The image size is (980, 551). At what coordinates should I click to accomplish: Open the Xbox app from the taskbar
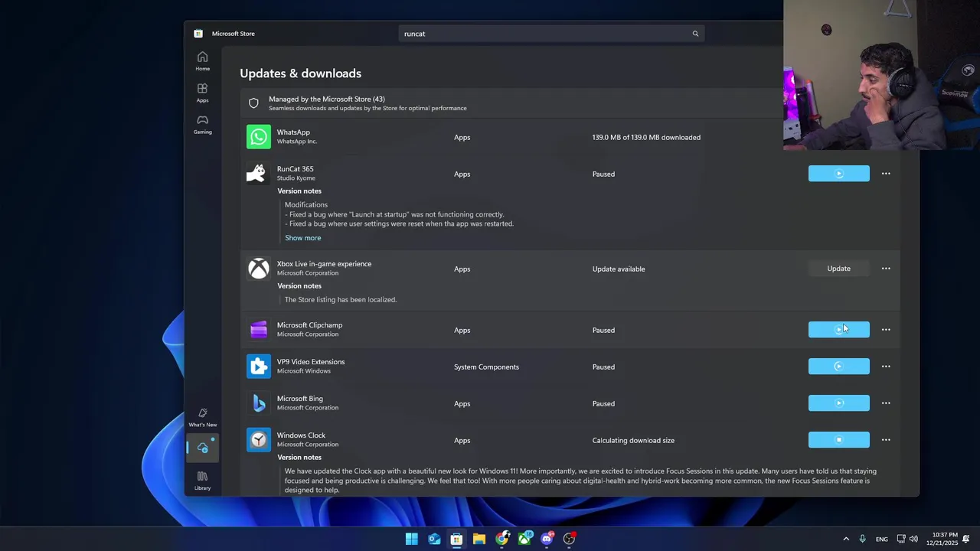pos(524,539)
